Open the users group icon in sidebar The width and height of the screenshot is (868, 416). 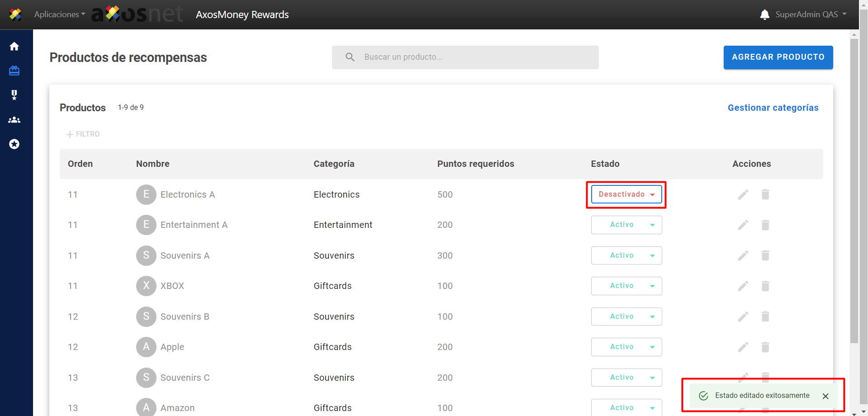14,120
